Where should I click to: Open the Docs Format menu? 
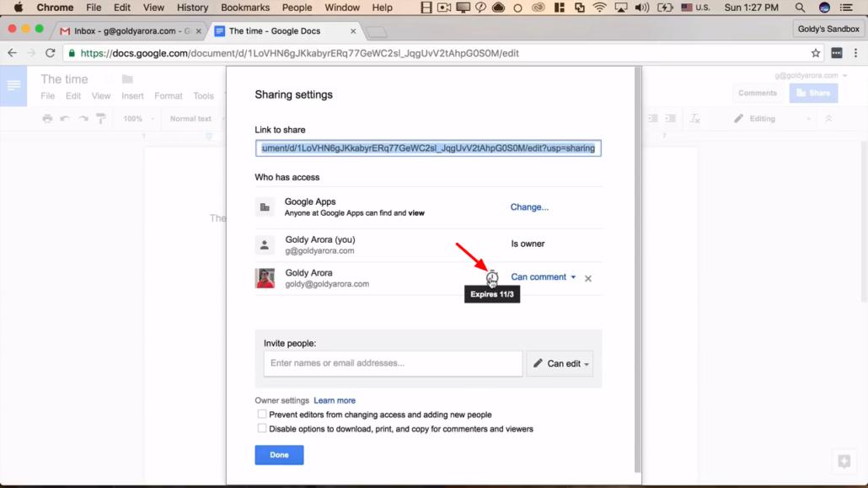click(169, 96)
